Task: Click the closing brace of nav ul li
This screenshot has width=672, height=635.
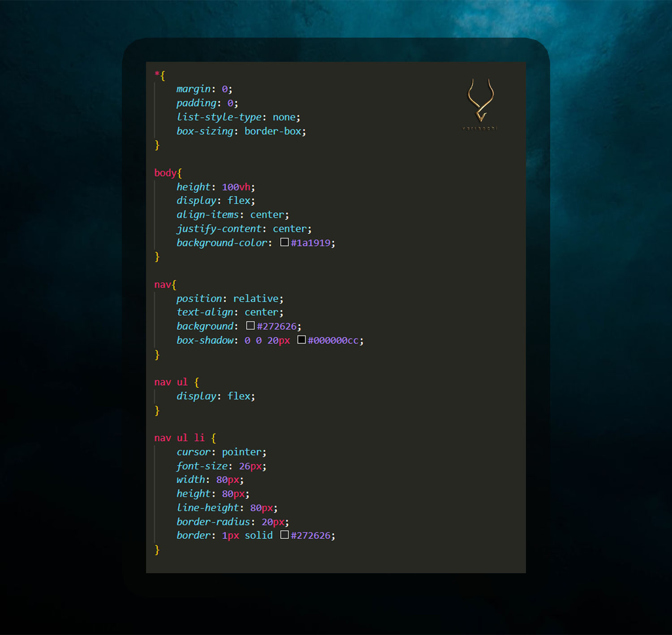Action: (x=157, y=549)
